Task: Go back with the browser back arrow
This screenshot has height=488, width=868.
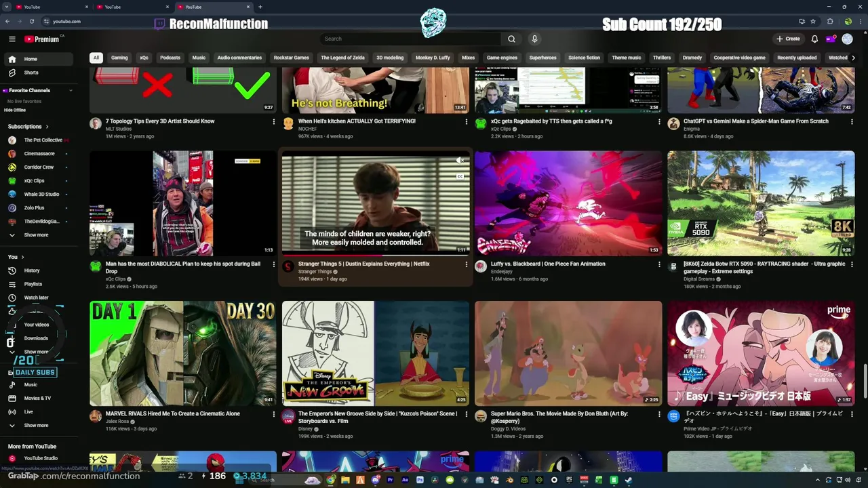Action: pyautogui.click(x=7, y=21)
